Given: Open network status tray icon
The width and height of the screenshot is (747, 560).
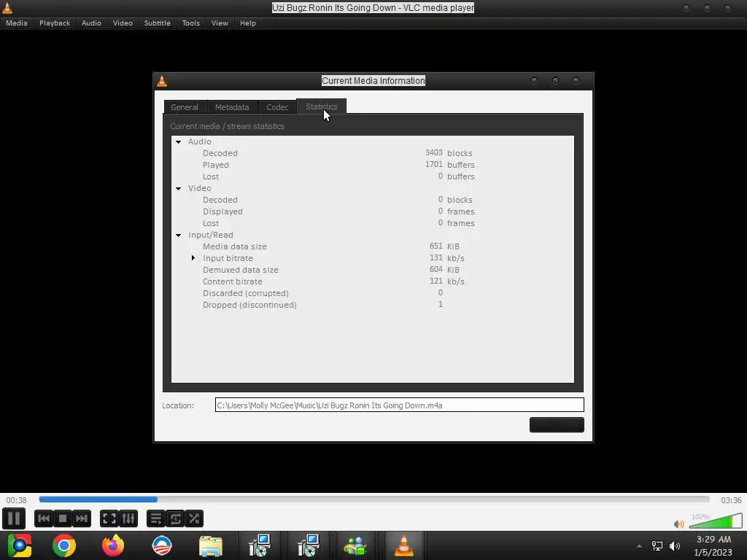Looking at the screenshot, I should (657, 546).
